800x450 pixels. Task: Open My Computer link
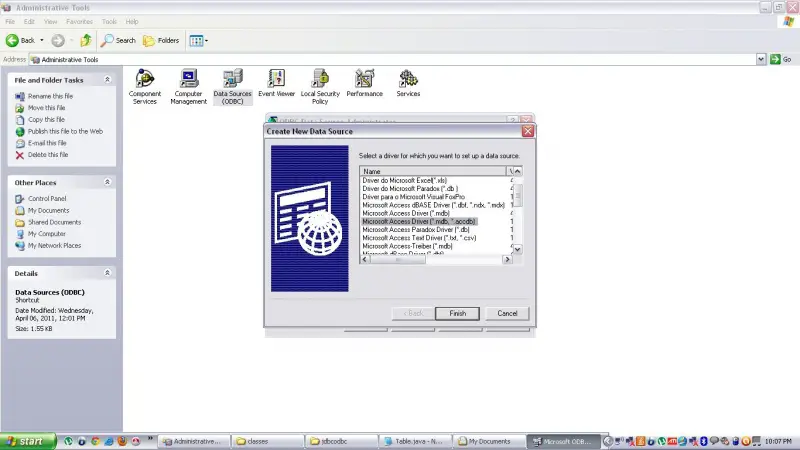46,234
